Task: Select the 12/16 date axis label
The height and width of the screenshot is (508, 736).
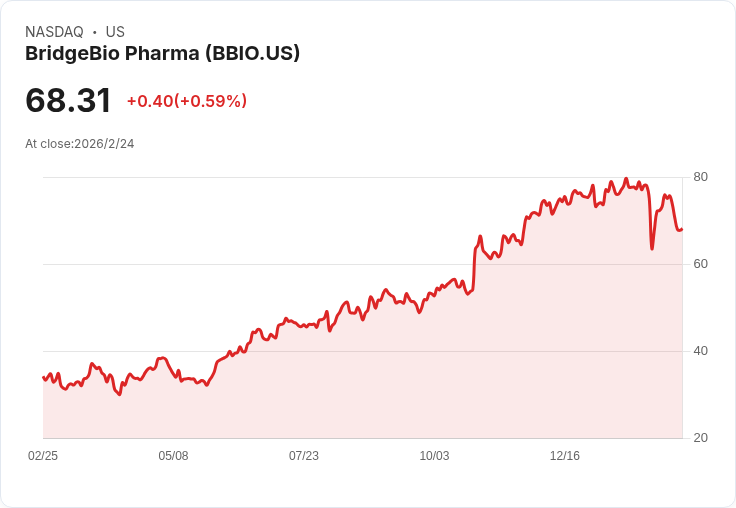Action: [565, 456]
